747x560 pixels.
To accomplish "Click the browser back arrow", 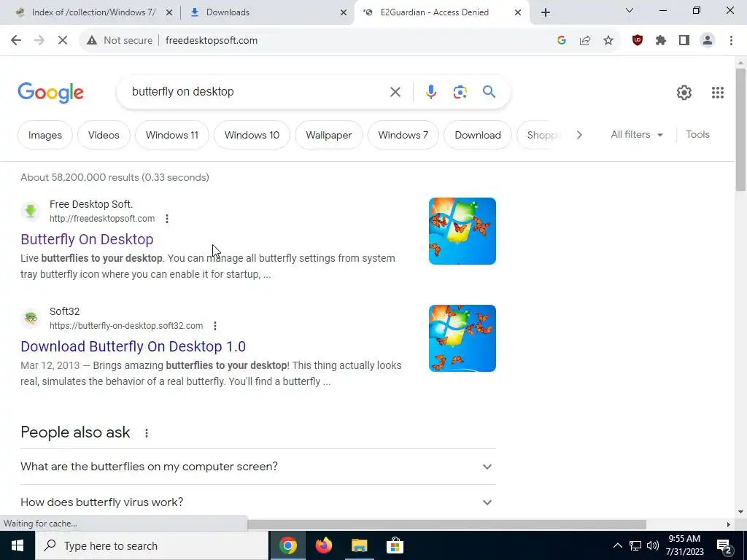I will [x=16, y=41].
